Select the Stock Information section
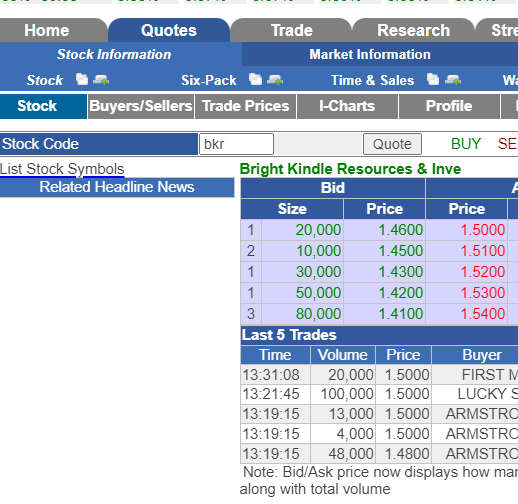518x504 pixels. tap(114, 54)
